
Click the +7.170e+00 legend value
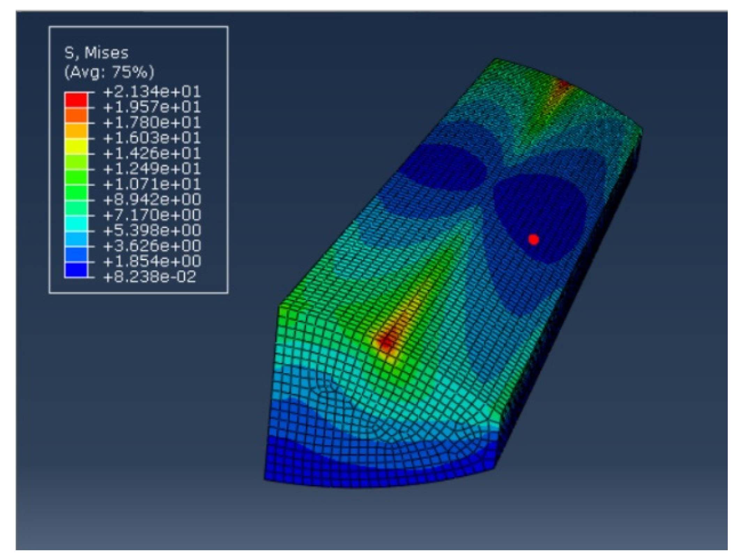coord(152,215)
